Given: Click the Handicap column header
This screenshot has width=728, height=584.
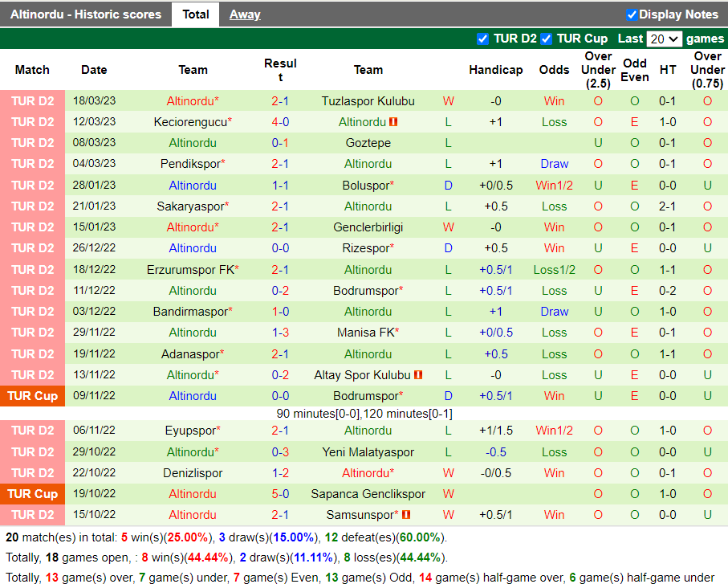Looking at the screenshot, I should coord(495,70).
